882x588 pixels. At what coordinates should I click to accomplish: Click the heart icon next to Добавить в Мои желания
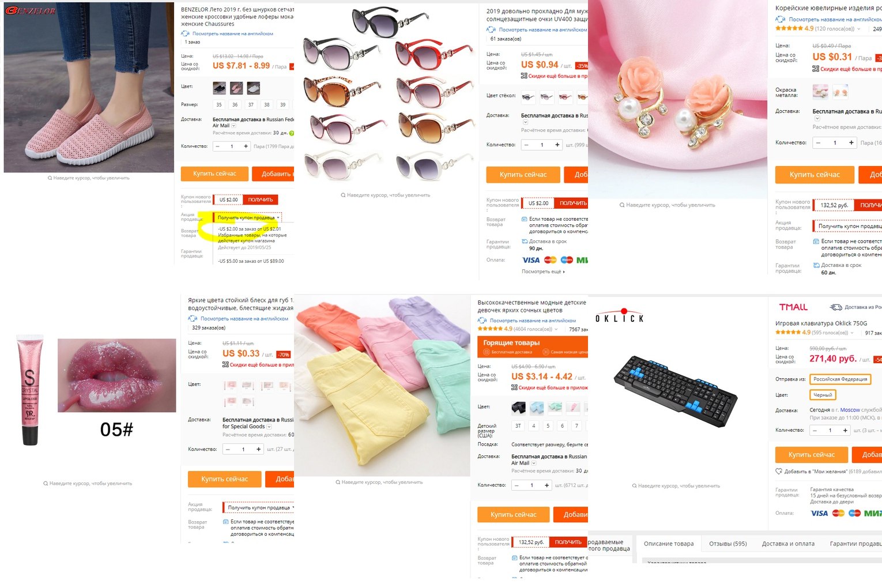coord(779,472)
